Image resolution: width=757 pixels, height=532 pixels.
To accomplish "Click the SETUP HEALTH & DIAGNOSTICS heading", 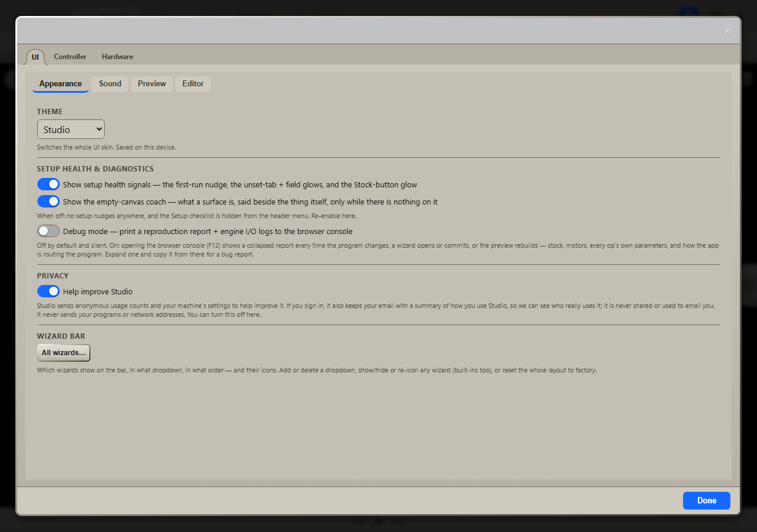I will click(x=95, y=169).
